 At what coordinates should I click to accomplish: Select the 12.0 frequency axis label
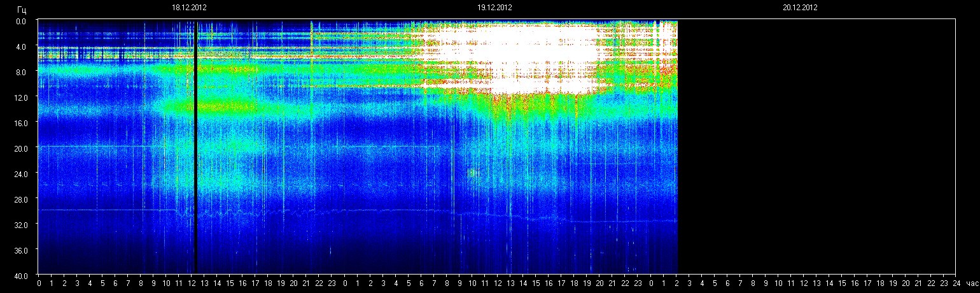point(20,97)
